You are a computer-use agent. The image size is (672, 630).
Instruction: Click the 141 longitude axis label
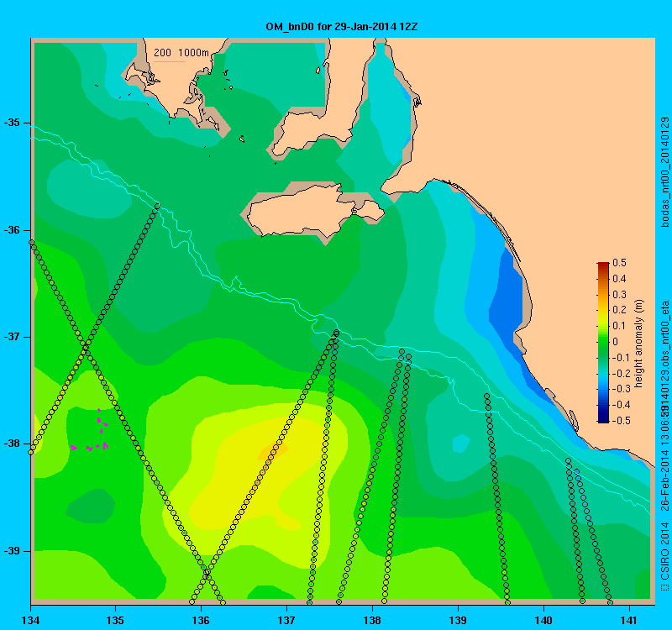(629, 620)
